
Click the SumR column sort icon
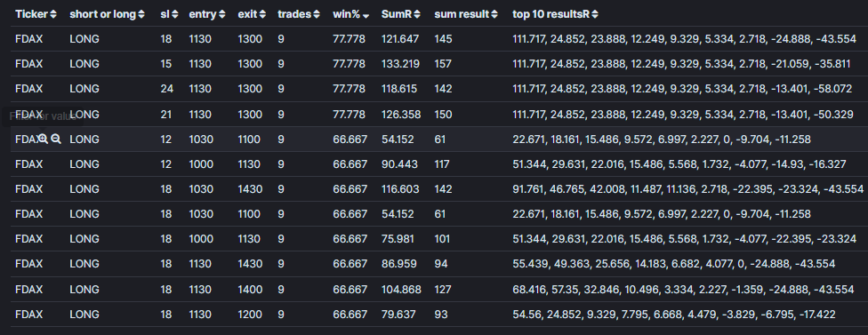[x=417, y=14]
